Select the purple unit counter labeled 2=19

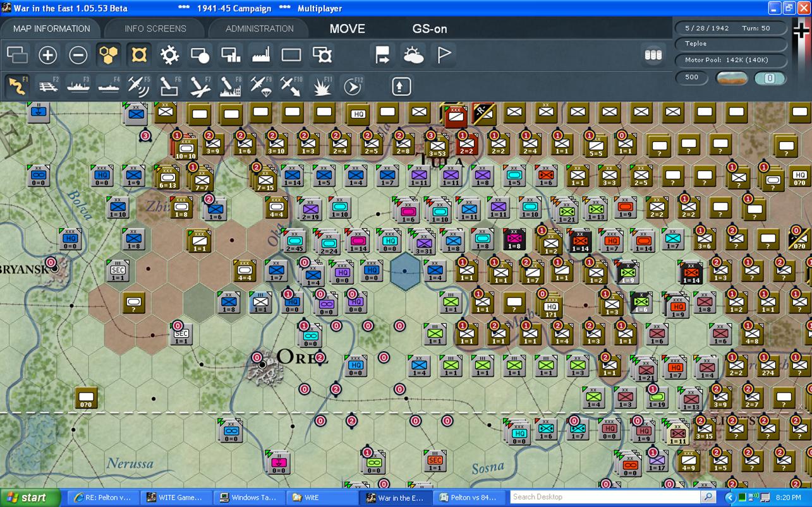coord(309,208)
